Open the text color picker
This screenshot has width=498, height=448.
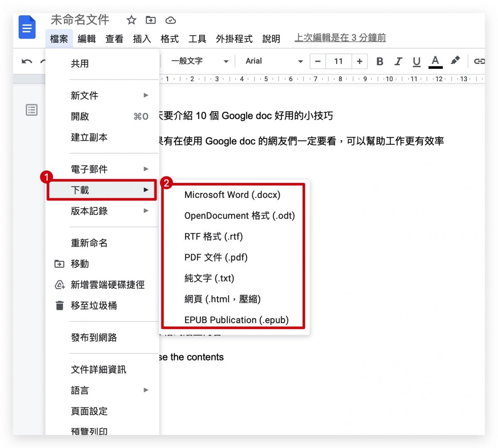[x=435, y=62]
